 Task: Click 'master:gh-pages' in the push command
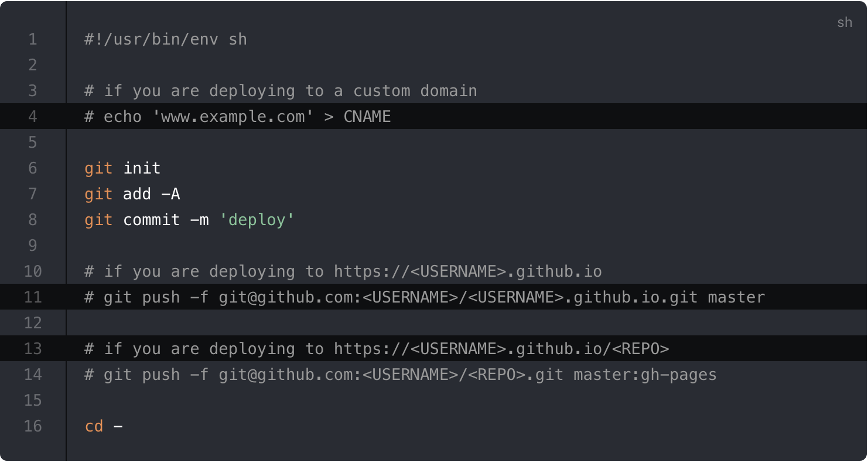[645, 375]
